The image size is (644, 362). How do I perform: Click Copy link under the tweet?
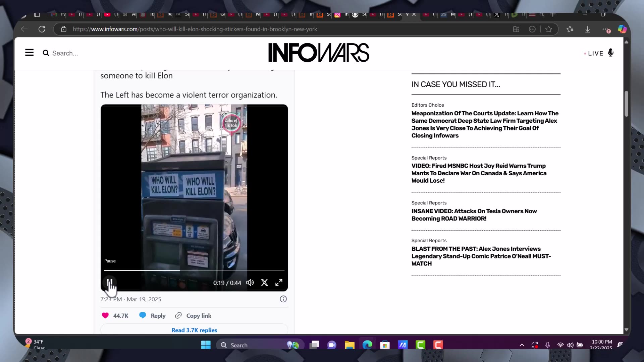193,315
